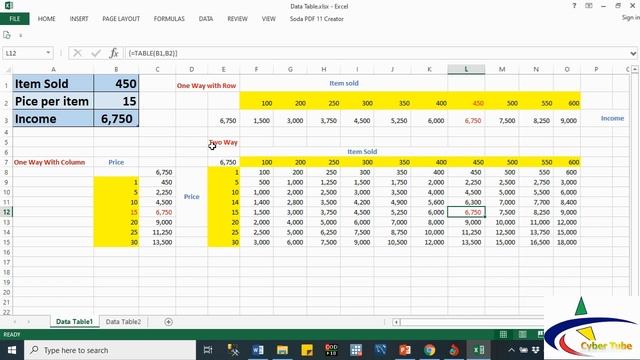Viewport: 640px width, 360px height.
Task: Click the vertical scrollbar up arrow
Action: 635,69
